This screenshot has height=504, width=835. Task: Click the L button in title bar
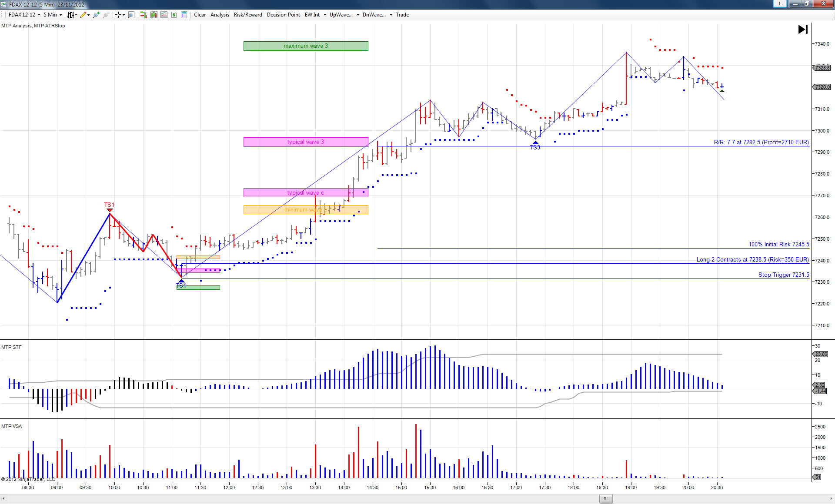(x=780, y=3)
